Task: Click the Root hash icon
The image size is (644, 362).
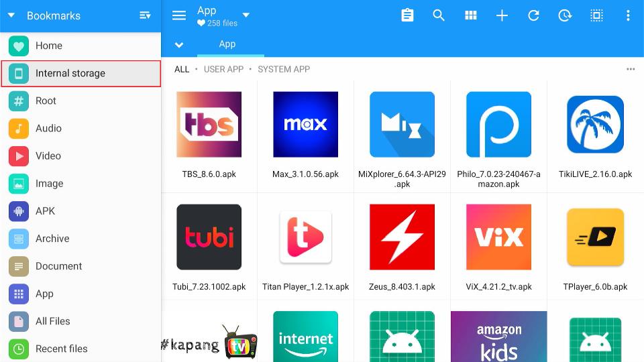Action: (x=19, y=101)
